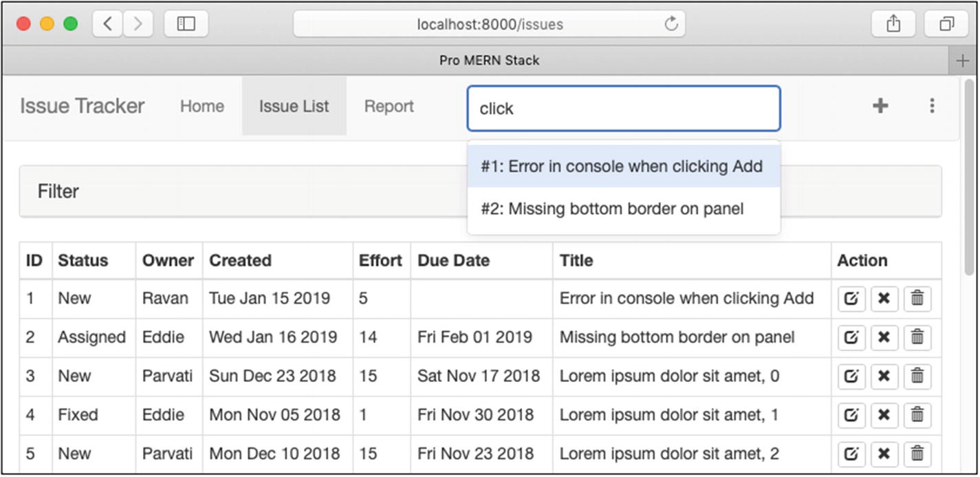The width and height of the screenshot is (980, 477).
Task: Close issue 2 with the X icon
Action: point(884,338)
